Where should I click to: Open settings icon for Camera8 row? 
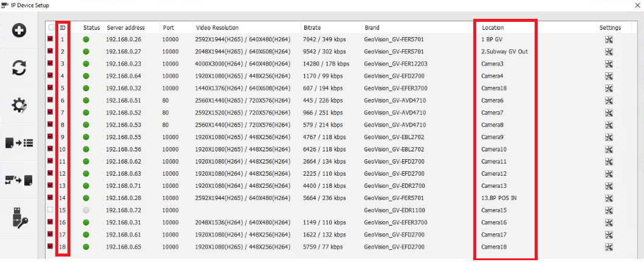click(609, 125)
